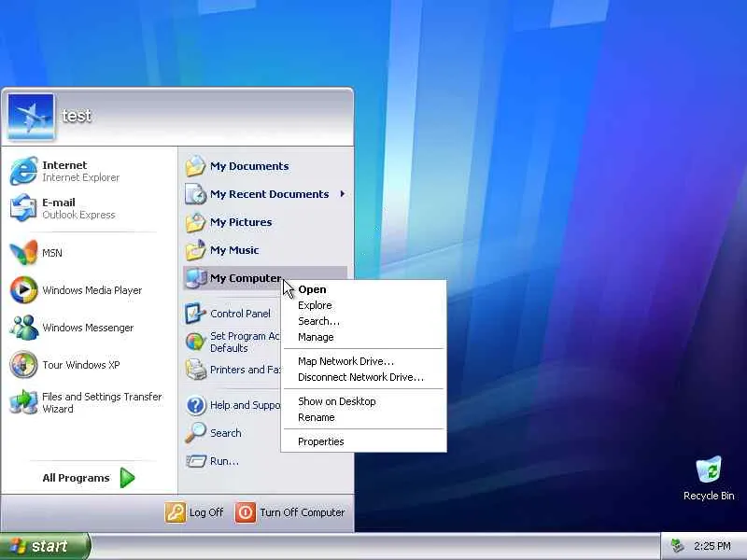This screenshot has height=560, width=747.
Task: Open My Pictures folder icon
Action: (x=195, y=222)
